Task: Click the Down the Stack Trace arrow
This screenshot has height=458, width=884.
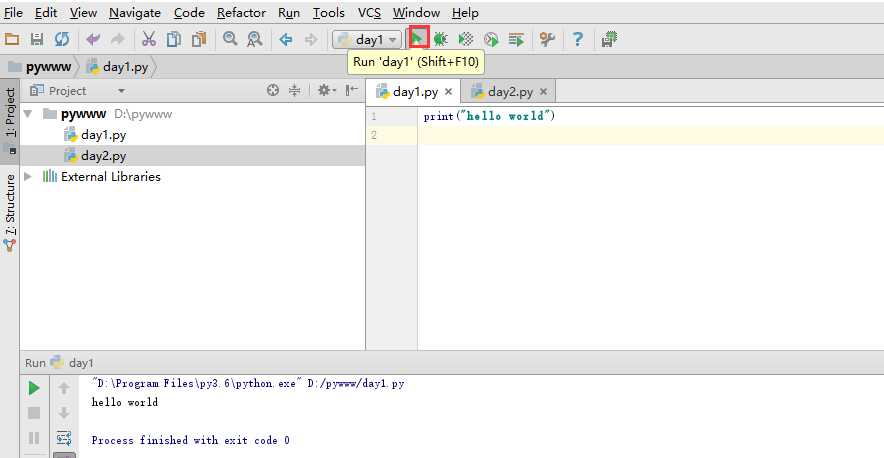Action: [x=64, y=413]
